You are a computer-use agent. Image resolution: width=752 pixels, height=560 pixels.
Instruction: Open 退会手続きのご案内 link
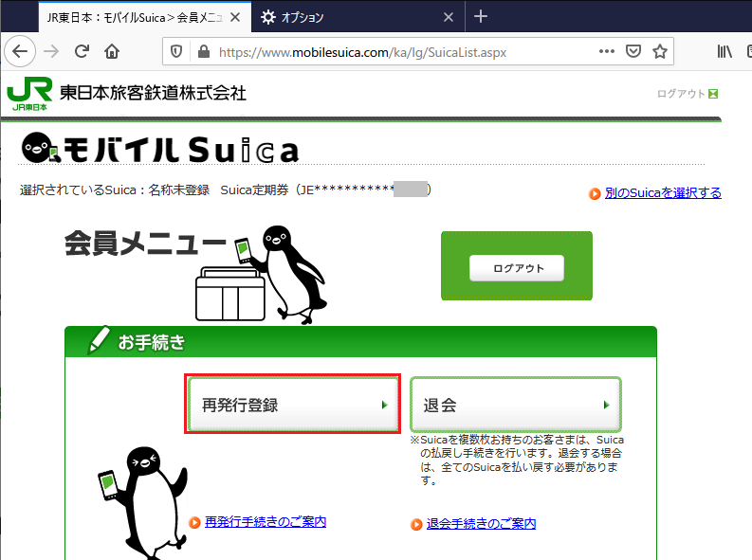pos(480,523)
